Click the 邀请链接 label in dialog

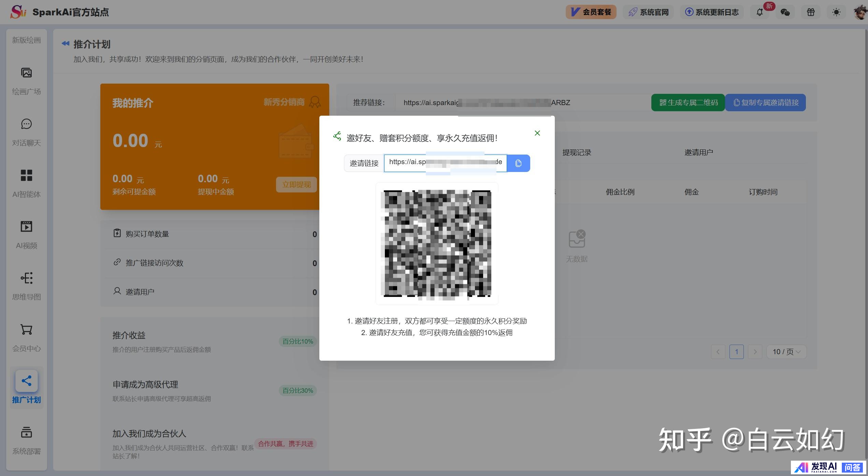(364, 163)
